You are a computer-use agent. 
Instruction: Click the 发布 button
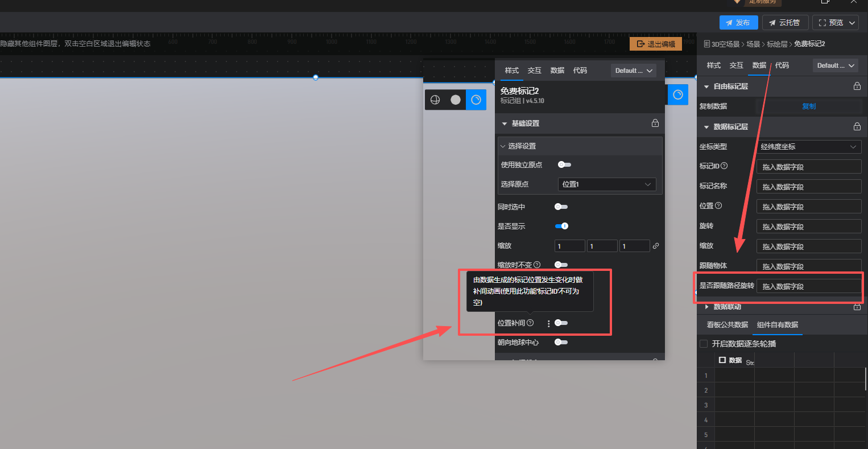point(738,23)
